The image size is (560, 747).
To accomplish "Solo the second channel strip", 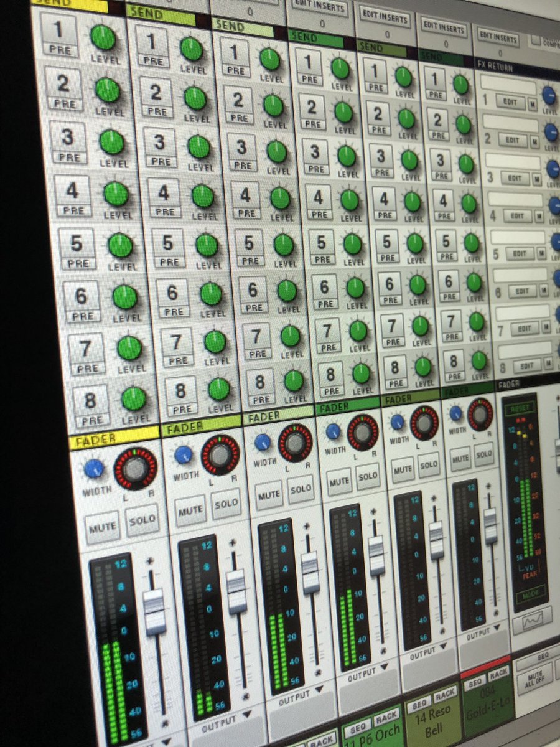I will point(225,504).
